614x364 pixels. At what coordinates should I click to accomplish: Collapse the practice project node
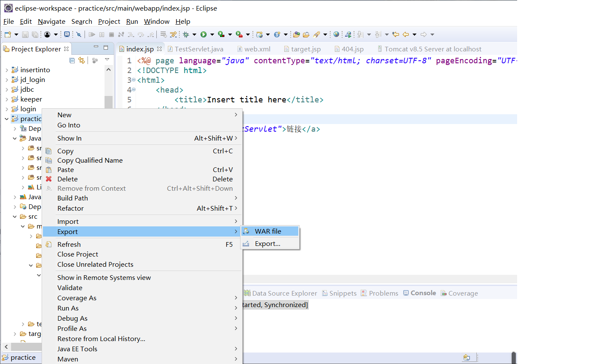click(x=7, y=119)
